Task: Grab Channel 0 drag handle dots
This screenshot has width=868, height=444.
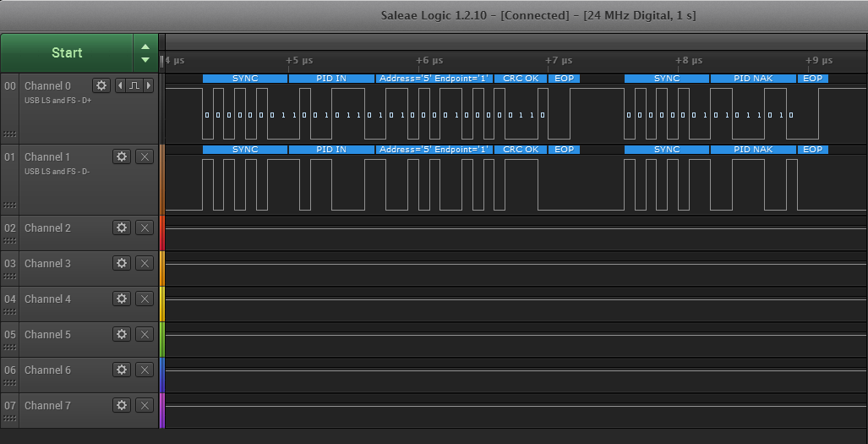Action: tap(10, 134)
